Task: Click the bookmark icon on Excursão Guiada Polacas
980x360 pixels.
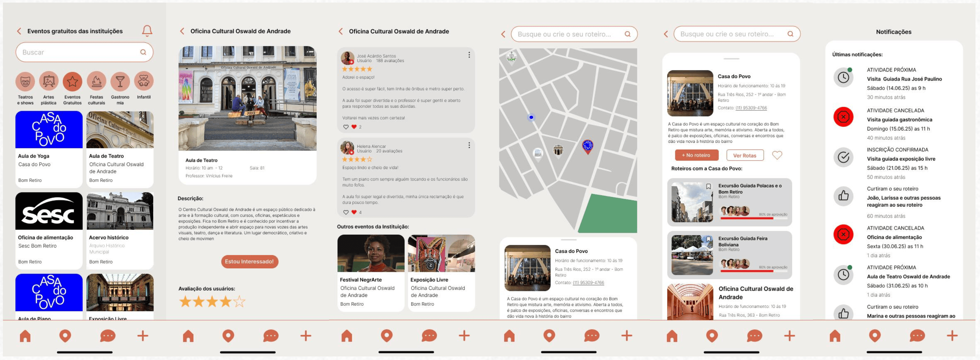Action: tap(708, 187)
